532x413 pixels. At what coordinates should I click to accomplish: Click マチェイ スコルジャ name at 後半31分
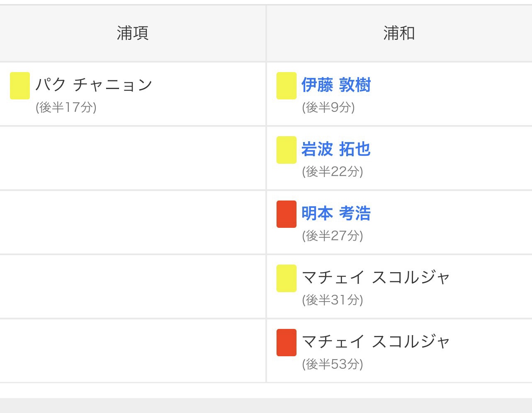[376, 277]
